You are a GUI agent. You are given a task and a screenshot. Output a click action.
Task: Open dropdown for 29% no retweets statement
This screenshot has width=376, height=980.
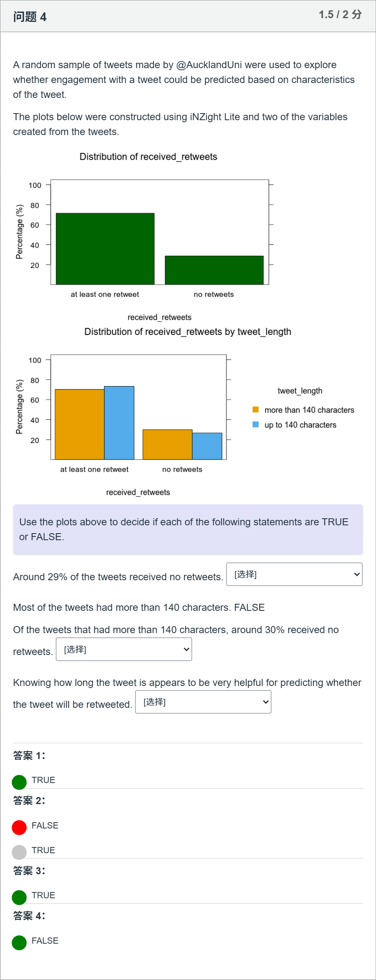tap(294, 574)
